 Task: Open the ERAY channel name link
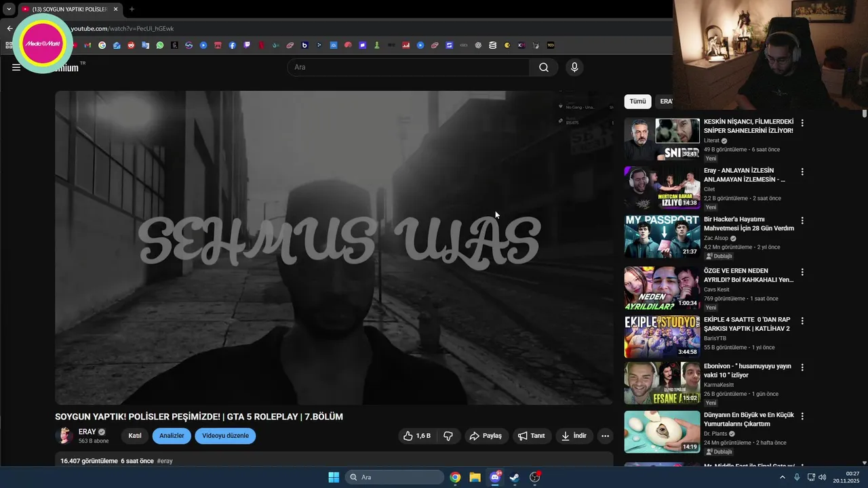87,432
